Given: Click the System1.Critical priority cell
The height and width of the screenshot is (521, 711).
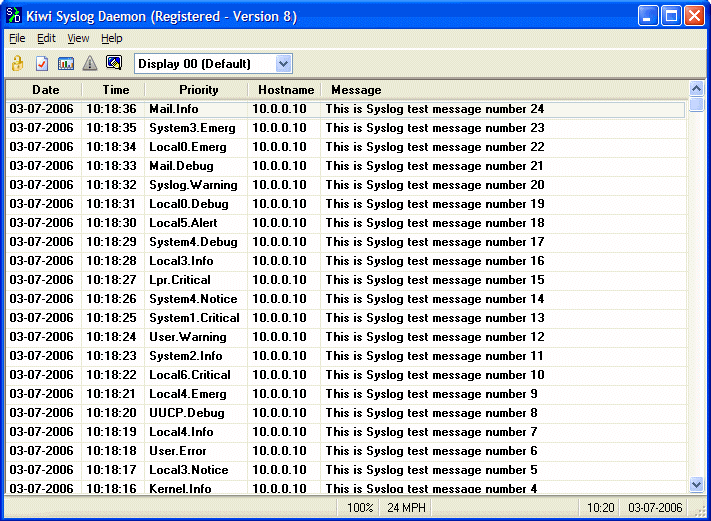Looking at the screenshot, I should (x=195, y=318).
